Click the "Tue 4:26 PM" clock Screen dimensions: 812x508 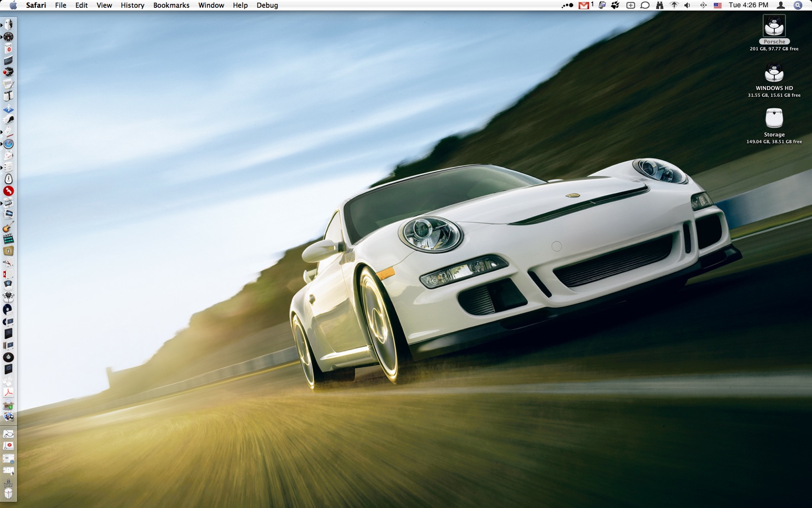pyautogui.click(x=749, y=5)
